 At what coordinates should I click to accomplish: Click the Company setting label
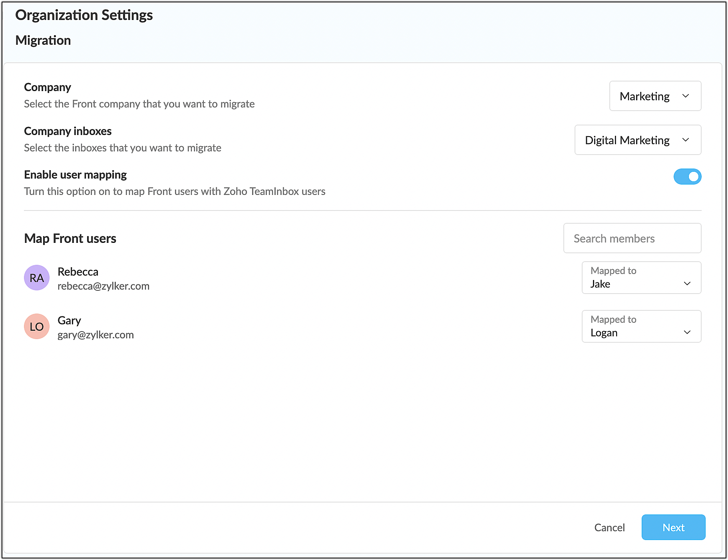(48, 87)
